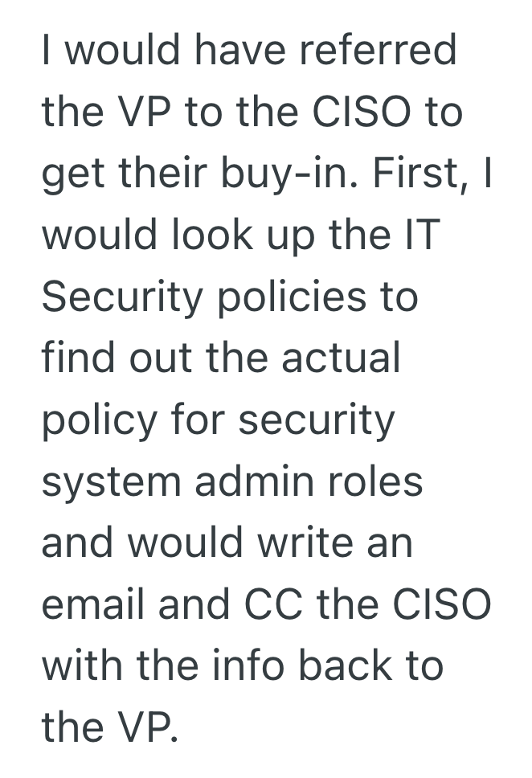Click the word "admin"
532x778 pixels.
pos(256,482)
